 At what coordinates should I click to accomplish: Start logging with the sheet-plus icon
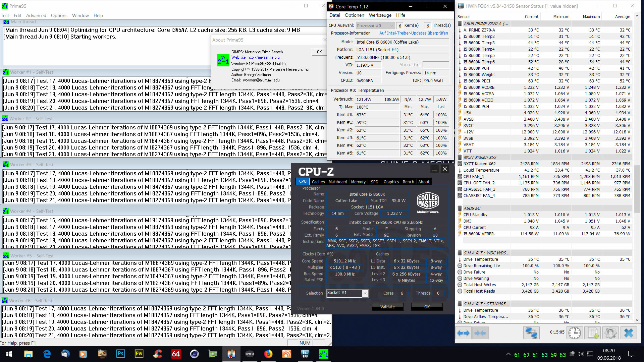tap(593, 333)
